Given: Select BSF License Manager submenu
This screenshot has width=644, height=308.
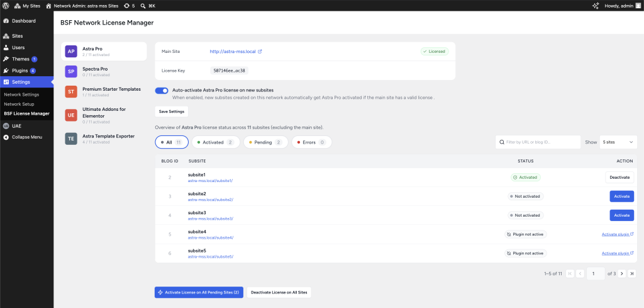Looking at the screenshot, I should pyautogui.click(x=26, y=113).
